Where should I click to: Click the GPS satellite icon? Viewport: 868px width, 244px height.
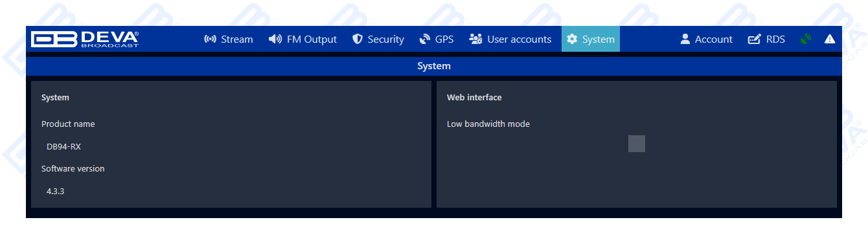tap(425, 39)
